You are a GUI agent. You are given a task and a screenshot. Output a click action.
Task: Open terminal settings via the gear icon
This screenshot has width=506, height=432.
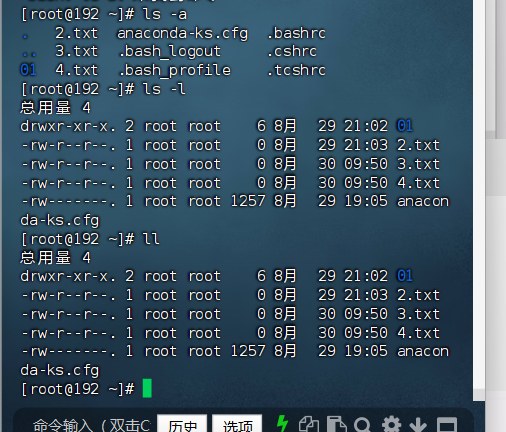coord(391,425)
